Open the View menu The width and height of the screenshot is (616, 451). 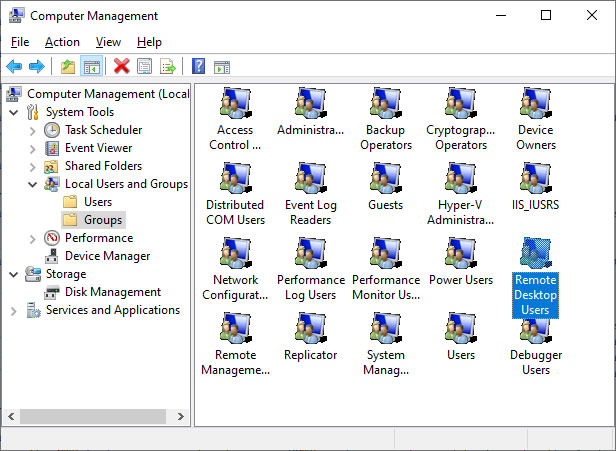[x=108, y=42]
